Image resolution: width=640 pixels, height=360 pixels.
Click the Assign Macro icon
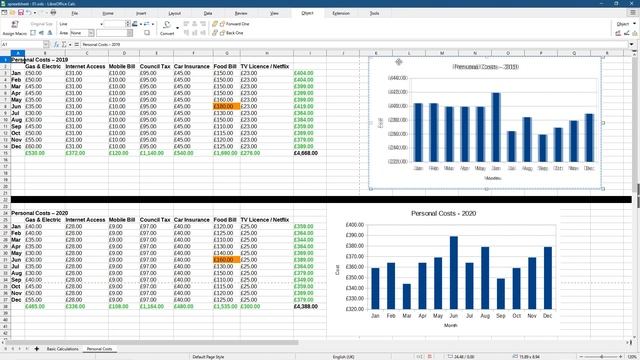[x=15, y=25]
